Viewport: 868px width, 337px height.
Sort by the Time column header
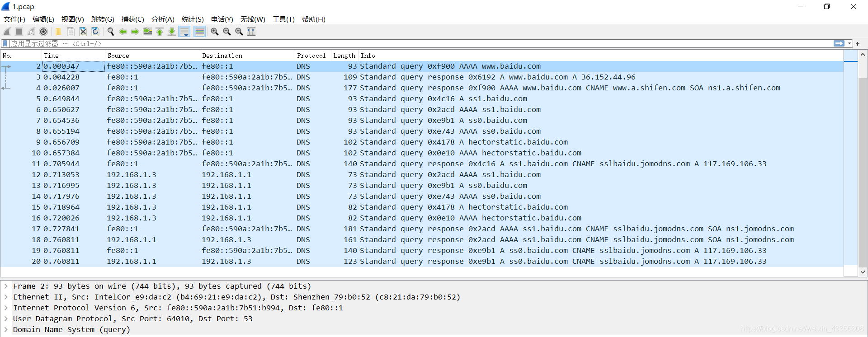pos(74,56)
